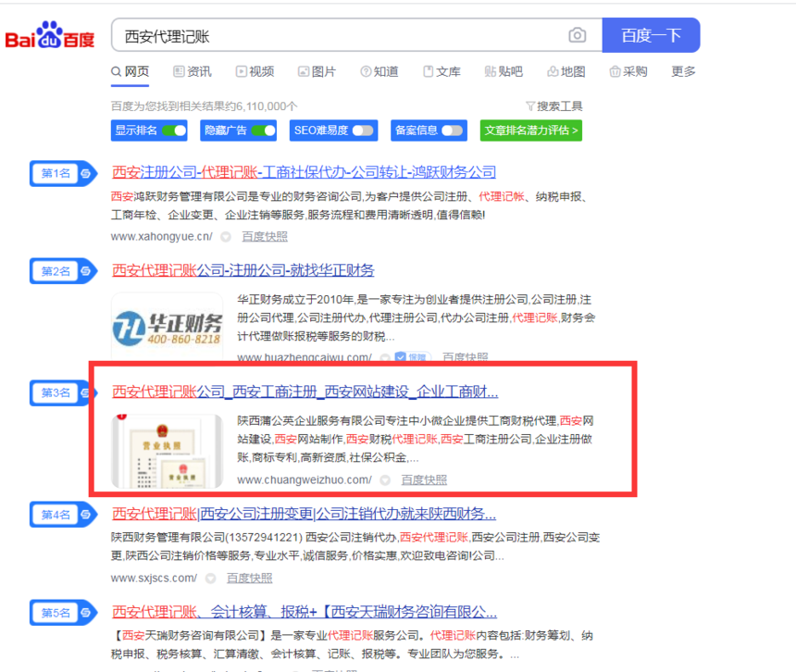Open 百度快照 for sxjscs result
This screenshot has height=672, width=796.
(x=249, y=579)
